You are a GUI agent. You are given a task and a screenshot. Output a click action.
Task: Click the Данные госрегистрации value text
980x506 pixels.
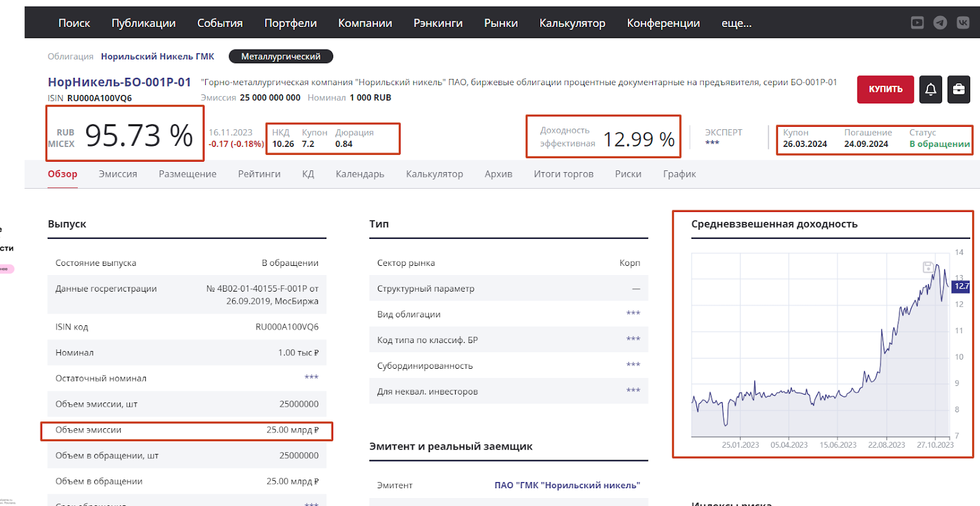click(x=262, y=295)
